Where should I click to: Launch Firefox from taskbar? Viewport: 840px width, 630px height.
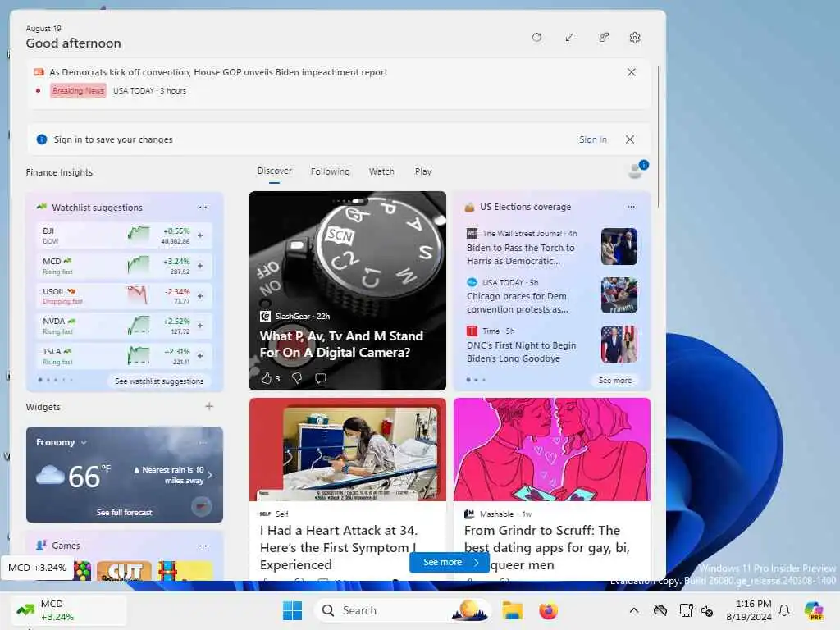[x=548, y=610]
